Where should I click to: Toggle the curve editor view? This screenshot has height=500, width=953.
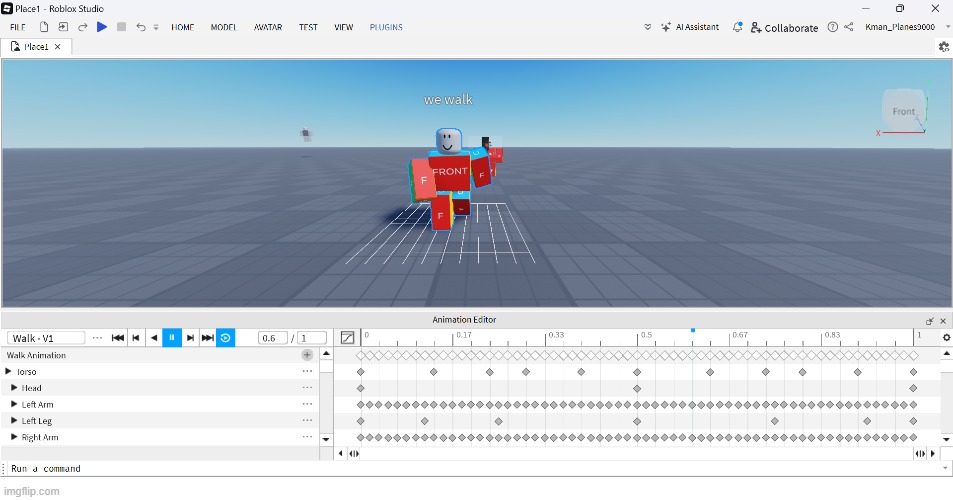347,338
